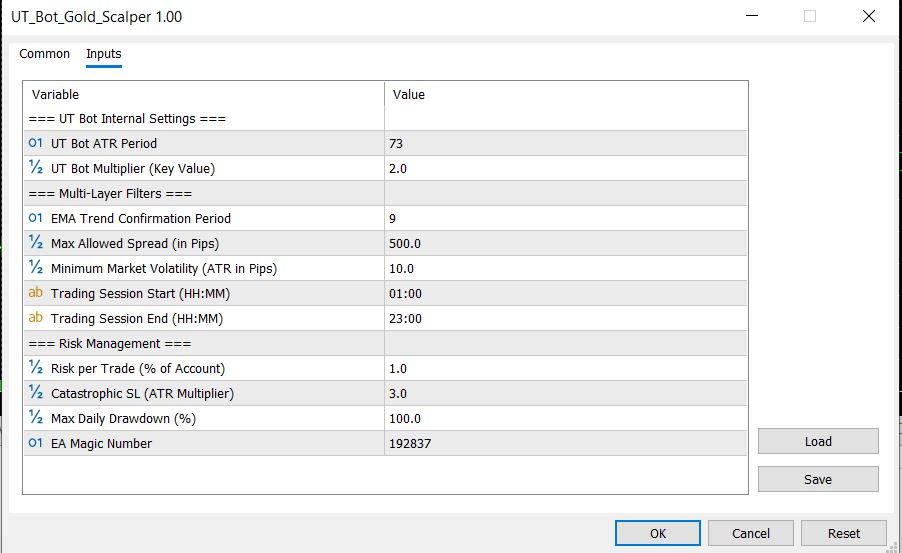Viewport: 902px width, 553px height.
Task: Click the Variable column header
Action: (x=204, y=94)
